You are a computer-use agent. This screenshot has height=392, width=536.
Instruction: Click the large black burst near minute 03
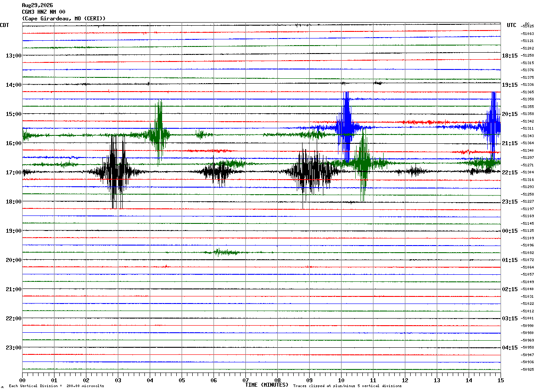point(115,172)
